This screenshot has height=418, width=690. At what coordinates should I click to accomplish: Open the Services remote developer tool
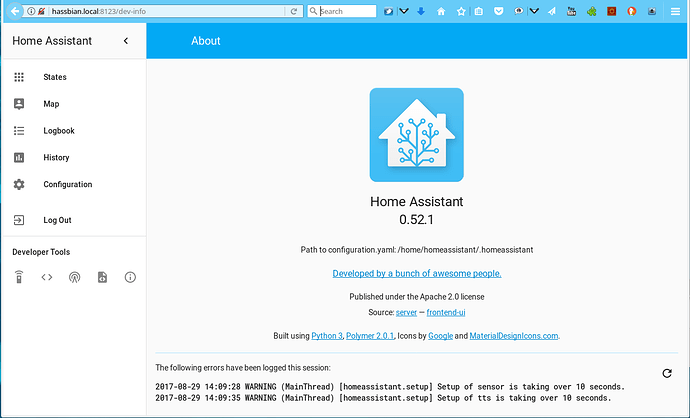[x=19, y=277]
